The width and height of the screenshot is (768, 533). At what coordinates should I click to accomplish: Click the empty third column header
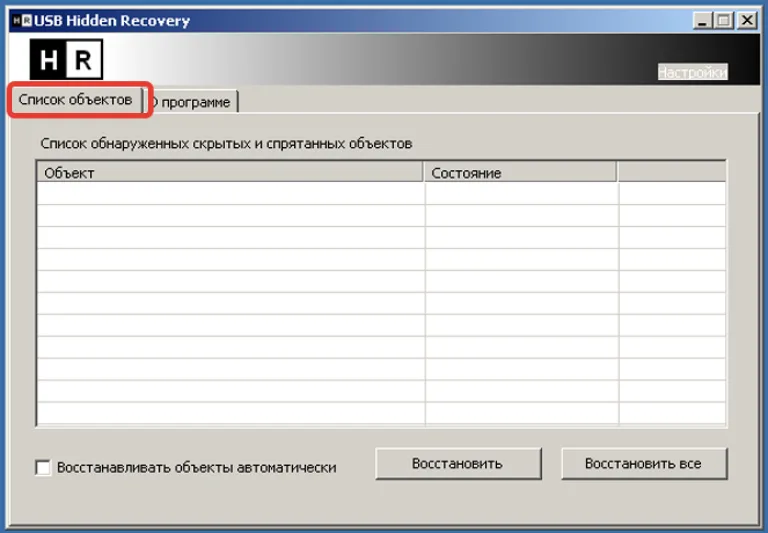click(x=672, y=172)
